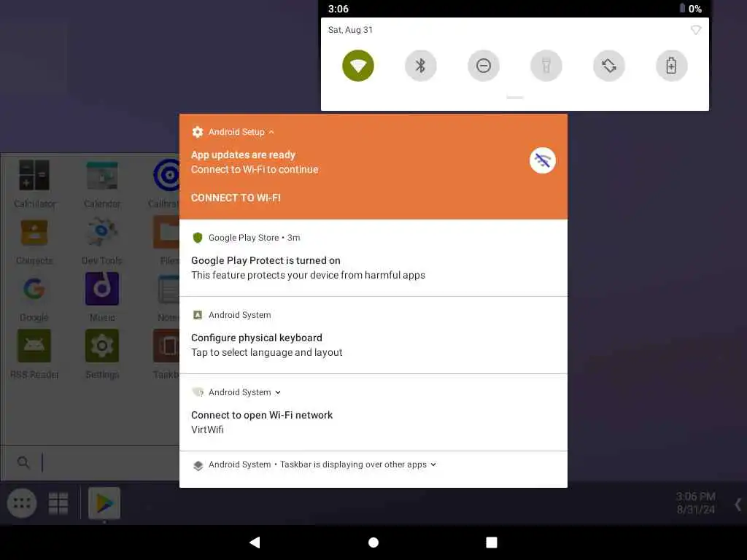
Task: Tap the VirtWifi network name
Action: pos(207,429)
